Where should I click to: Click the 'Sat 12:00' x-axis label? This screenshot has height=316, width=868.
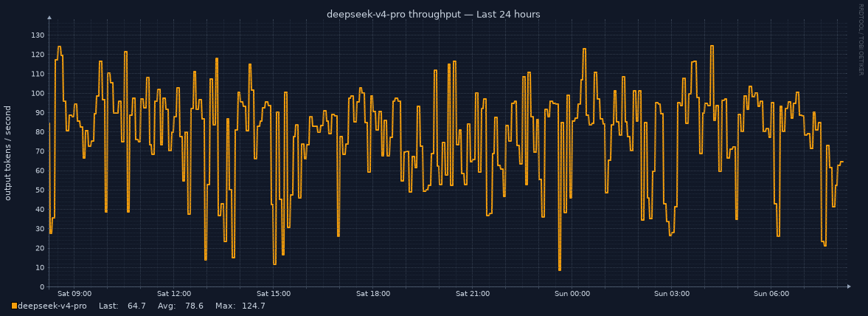[x=174, y=294]
